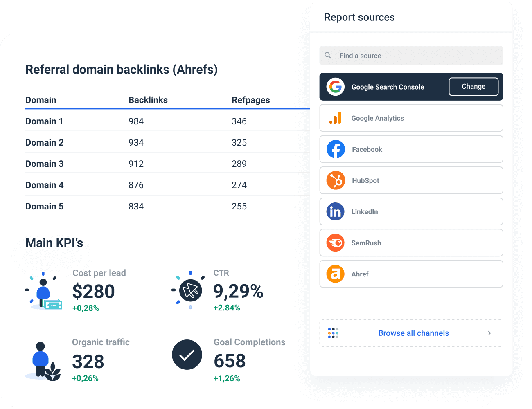
Task: Select the Google Analytics source icon
Action: [x=336, y=118]
